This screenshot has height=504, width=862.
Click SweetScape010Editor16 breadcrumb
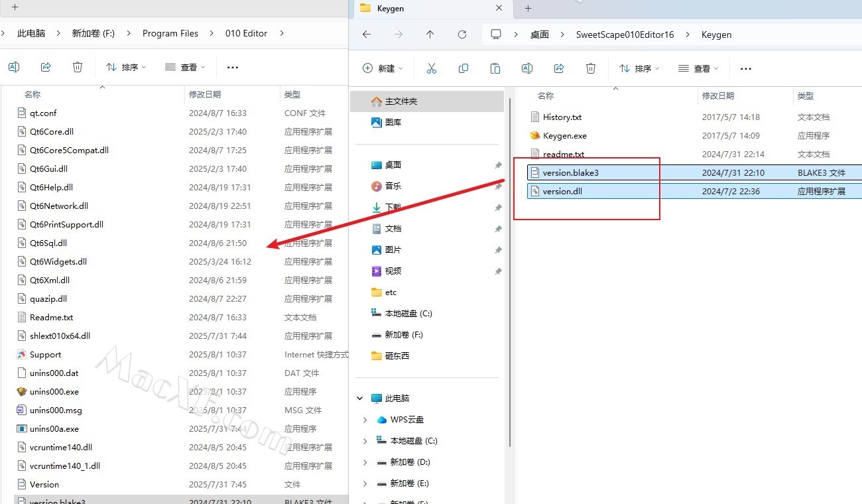[625, 34]
